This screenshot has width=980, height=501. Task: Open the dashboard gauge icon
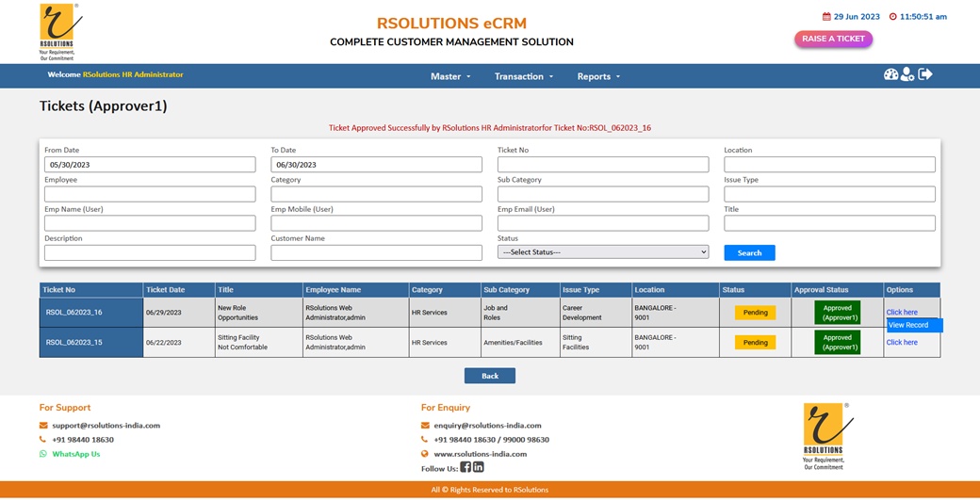click(x=890, y=75)
